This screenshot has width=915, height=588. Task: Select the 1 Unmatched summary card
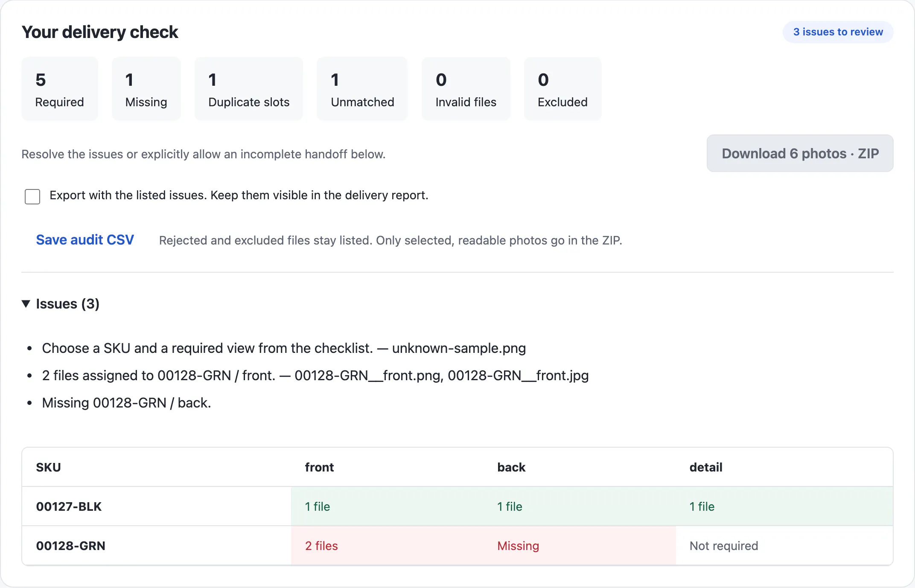(362, 89)
